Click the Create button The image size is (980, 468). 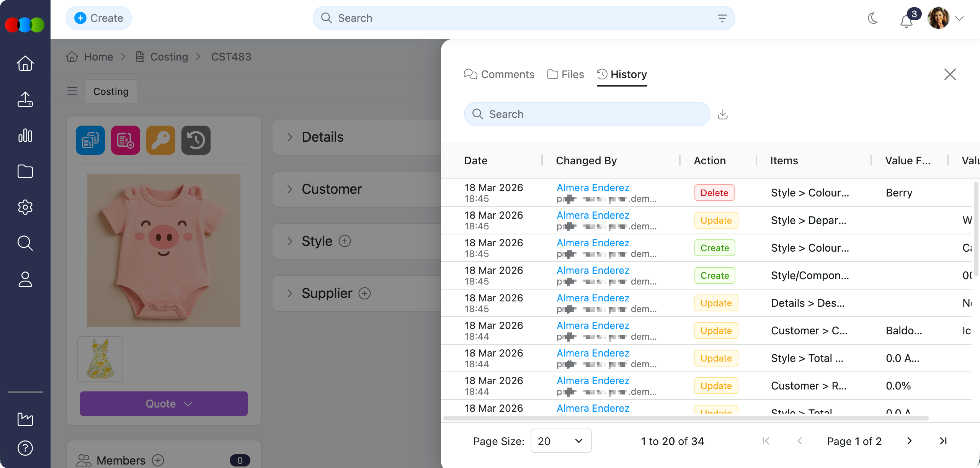99,18
